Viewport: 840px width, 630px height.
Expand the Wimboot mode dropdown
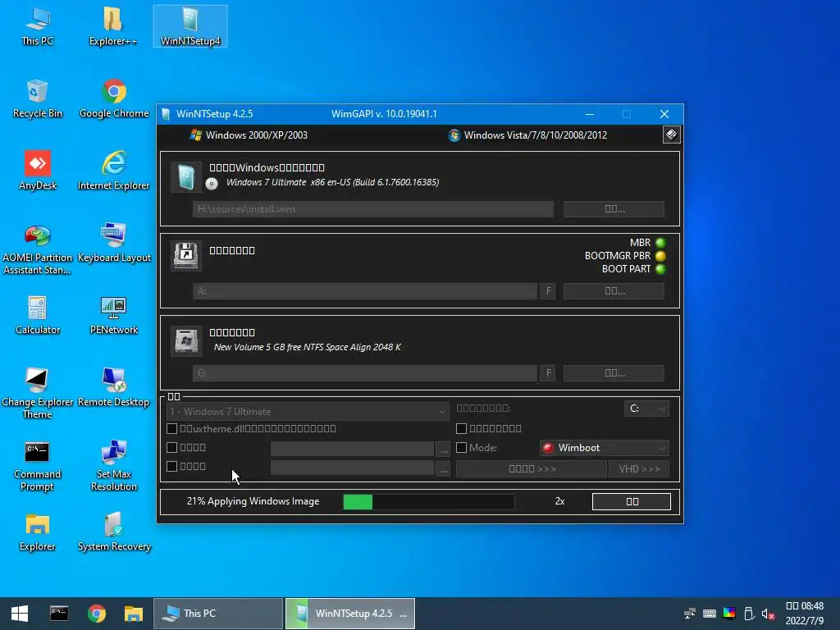pos(605,448)
